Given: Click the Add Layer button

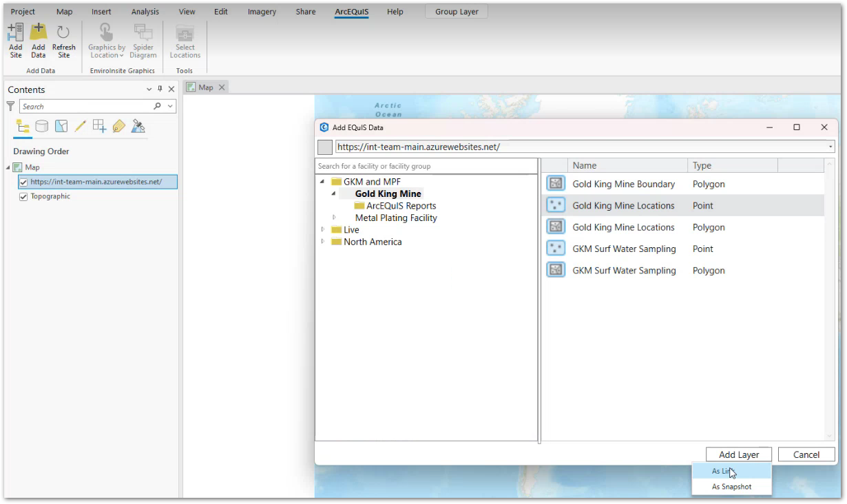Looking at the screenshot, I should pyautogui.click(x=739, y=454).
